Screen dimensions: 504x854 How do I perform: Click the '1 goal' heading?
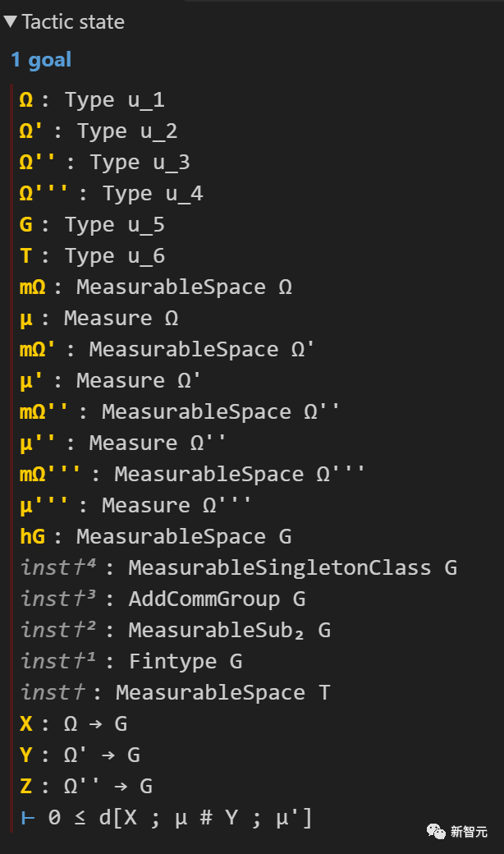point(41,60)
